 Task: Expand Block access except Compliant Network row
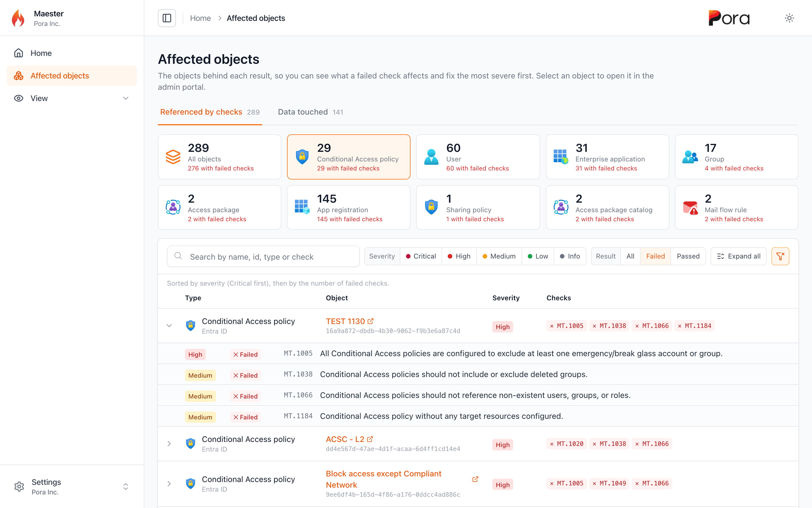point(169,483)
